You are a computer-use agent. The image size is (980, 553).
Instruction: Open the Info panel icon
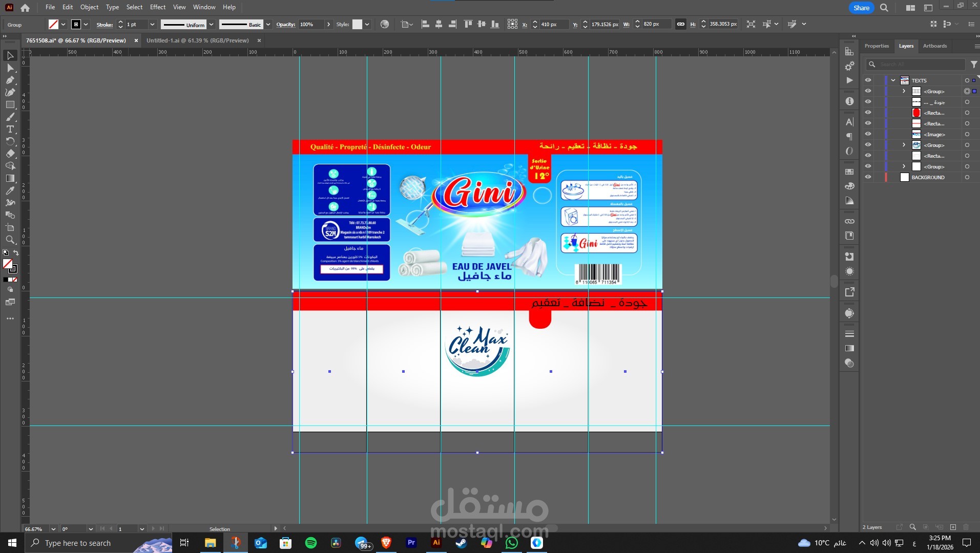point(849,101)
